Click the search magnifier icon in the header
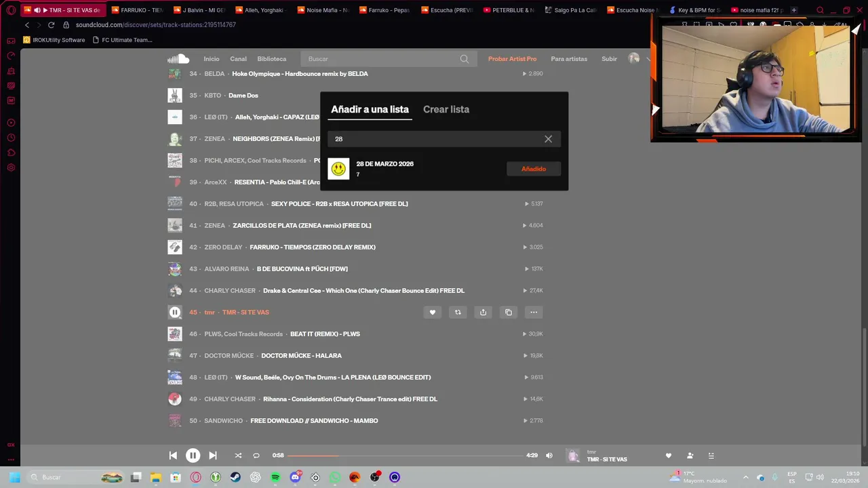 pyautogui.click(x=465, y=59)
